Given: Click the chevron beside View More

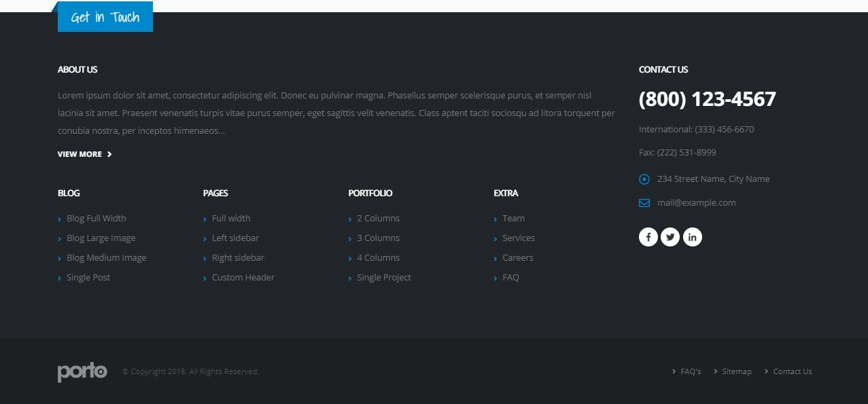Looking at the screenshot, I should [109, 154].
